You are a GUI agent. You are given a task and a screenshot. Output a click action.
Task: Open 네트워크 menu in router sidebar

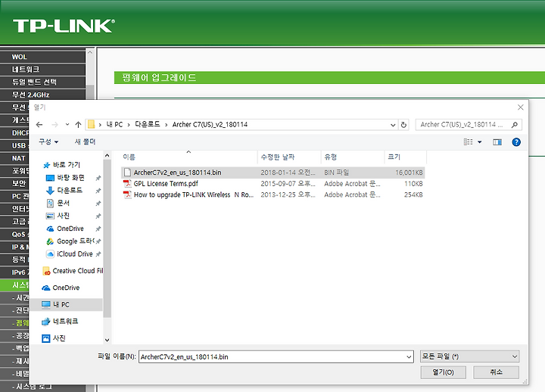point(42,69)
